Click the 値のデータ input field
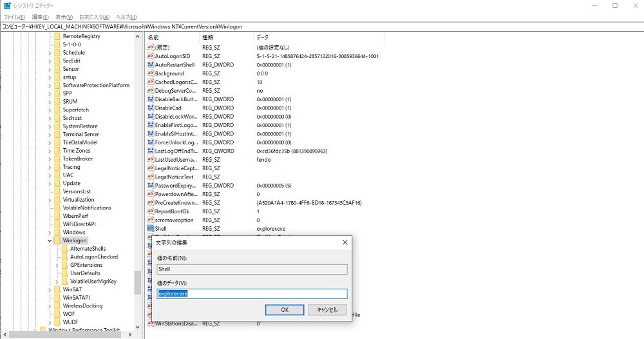This screenshot has width=644, height=339. point(252,294)
